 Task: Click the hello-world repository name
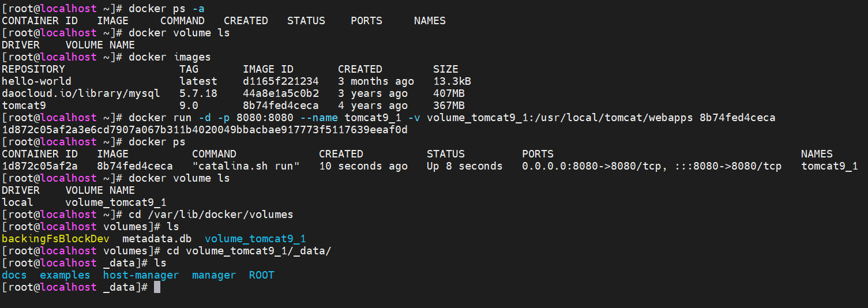click(x=36, y=81)
